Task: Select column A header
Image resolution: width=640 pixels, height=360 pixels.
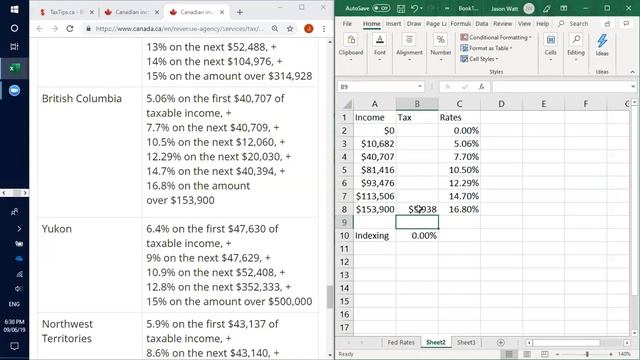Action: 374,104
